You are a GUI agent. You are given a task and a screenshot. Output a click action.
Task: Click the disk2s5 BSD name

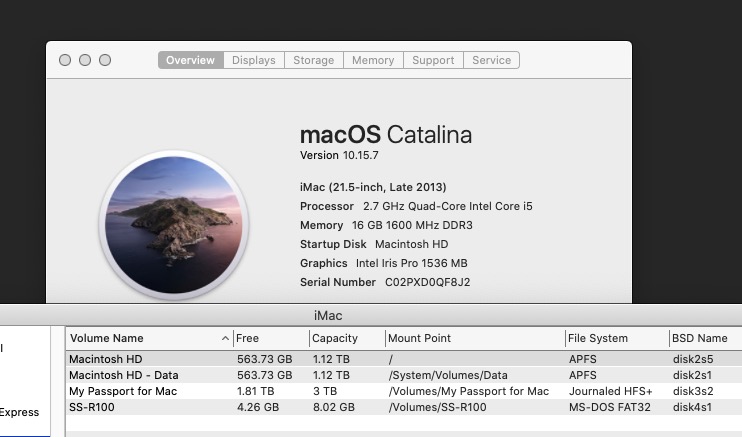pos(693,359)
